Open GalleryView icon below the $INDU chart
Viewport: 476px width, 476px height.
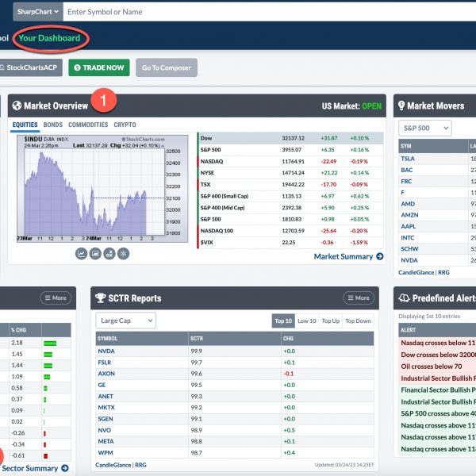[95, 254]
